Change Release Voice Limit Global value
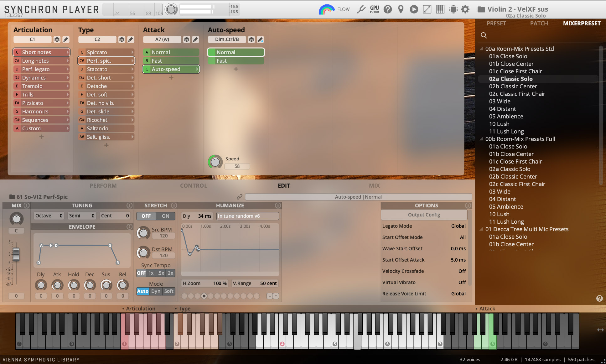 (x=458, y=294)
